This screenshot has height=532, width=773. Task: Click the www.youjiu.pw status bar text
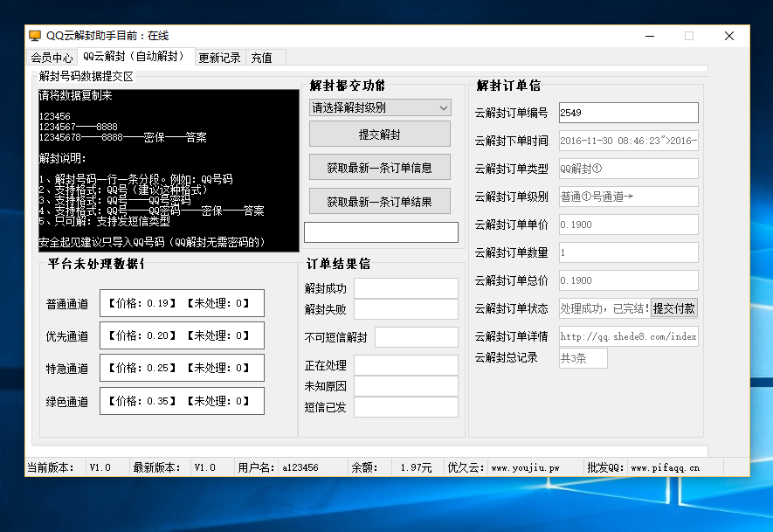coord(525,467)
